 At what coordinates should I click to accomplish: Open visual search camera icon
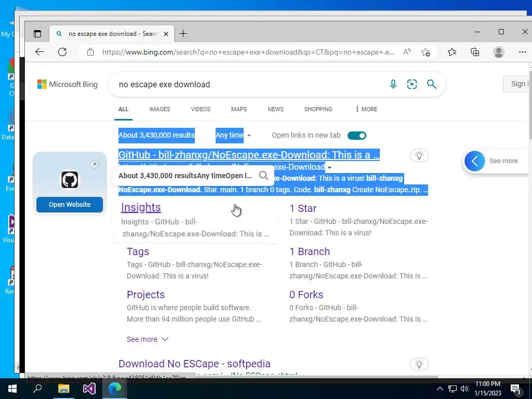point(412,84)
